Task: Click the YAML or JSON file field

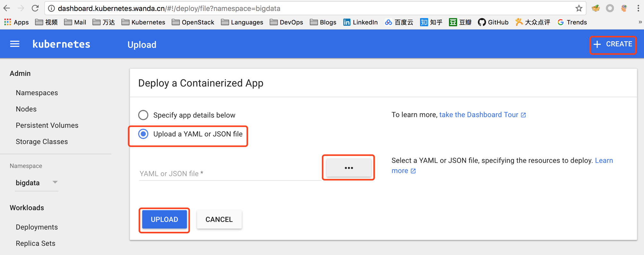Action: (229, 173)
